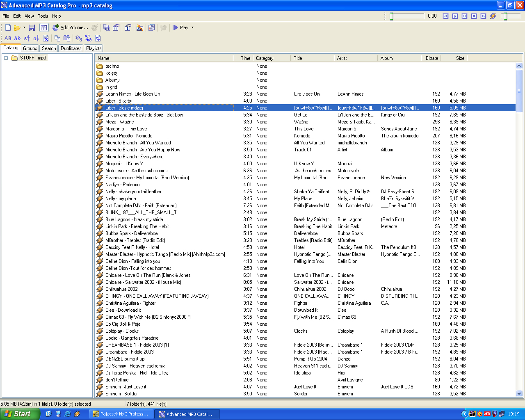Apply the Ab capitalize tool
This screenshot has height=420, width=525.
pos(17,38)
